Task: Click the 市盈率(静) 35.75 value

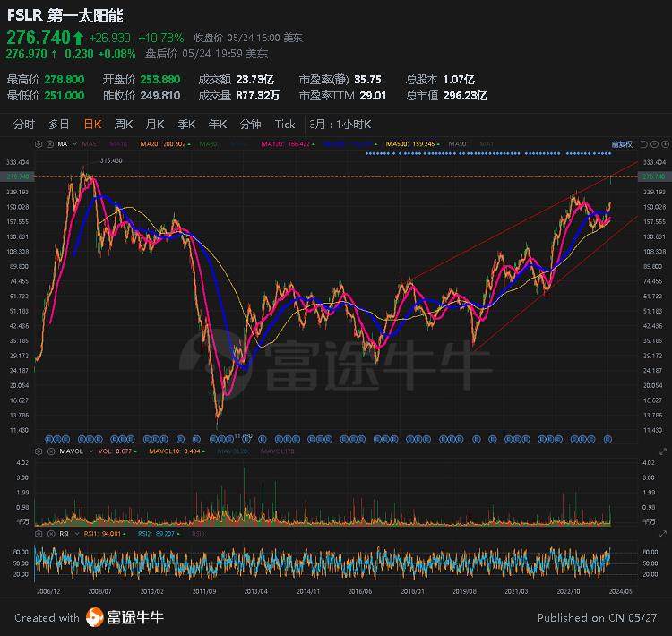Action: (367, 80)
